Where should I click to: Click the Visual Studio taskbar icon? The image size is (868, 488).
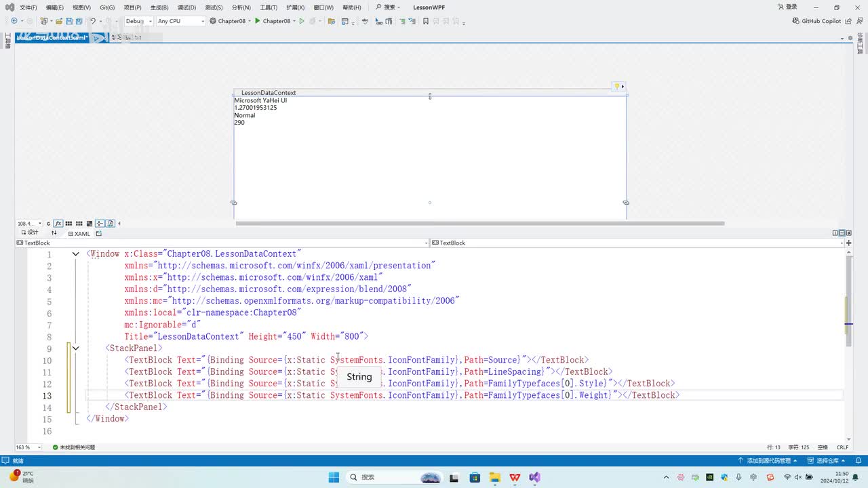pos(535,477)
